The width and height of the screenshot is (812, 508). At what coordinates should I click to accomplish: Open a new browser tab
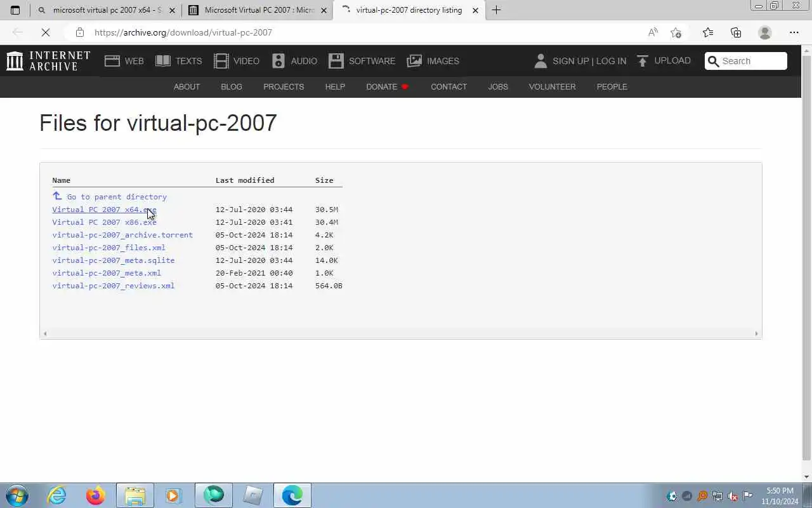pos(496,10)
